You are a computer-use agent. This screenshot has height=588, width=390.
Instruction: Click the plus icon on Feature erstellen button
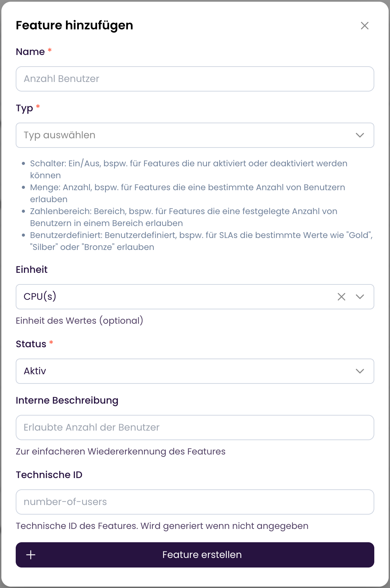[31, 555]
